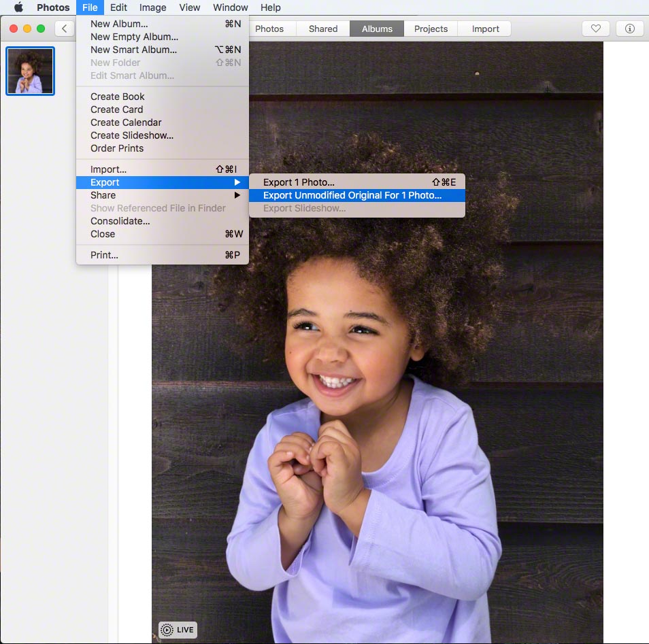649x644 pixels.
Task: Select Close in File menu
Action: pyautogui.click(x=162, y=234)
